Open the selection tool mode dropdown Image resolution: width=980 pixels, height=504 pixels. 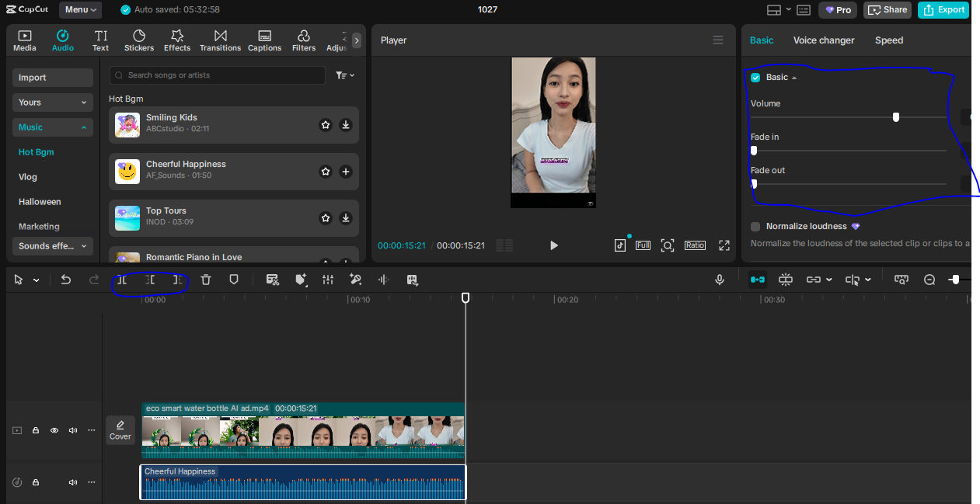click(37, 280)
